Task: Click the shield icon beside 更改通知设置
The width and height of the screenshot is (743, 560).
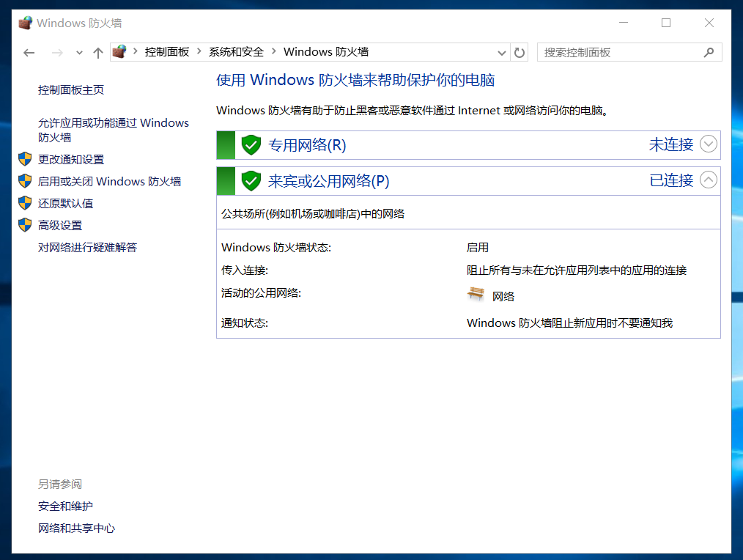Action: point(25,159)
